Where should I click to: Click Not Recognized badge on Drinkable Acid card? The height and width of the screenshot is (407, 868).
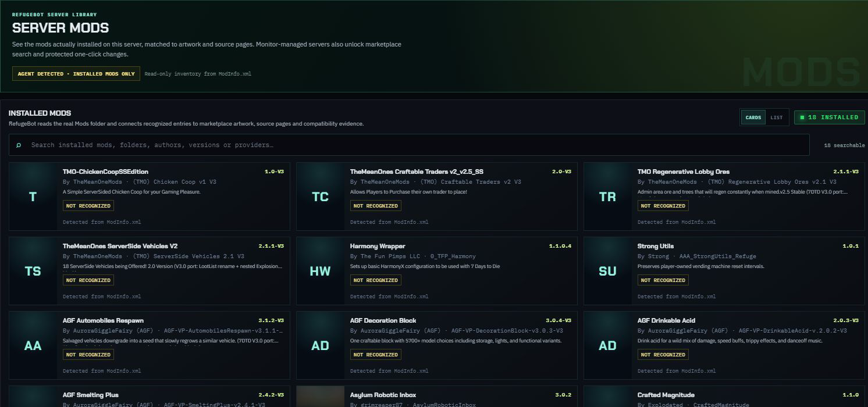point(663,355)
